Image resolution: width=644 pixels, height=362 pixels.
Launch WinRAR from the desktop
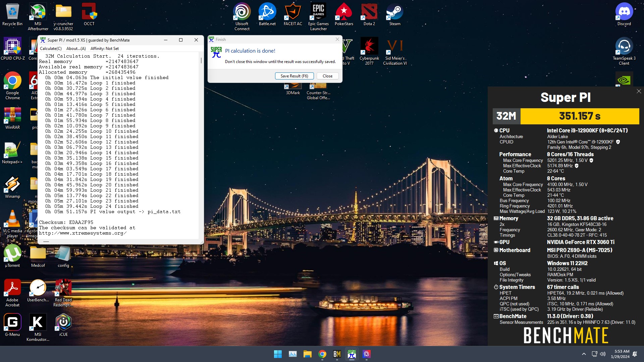pos(12,118)
